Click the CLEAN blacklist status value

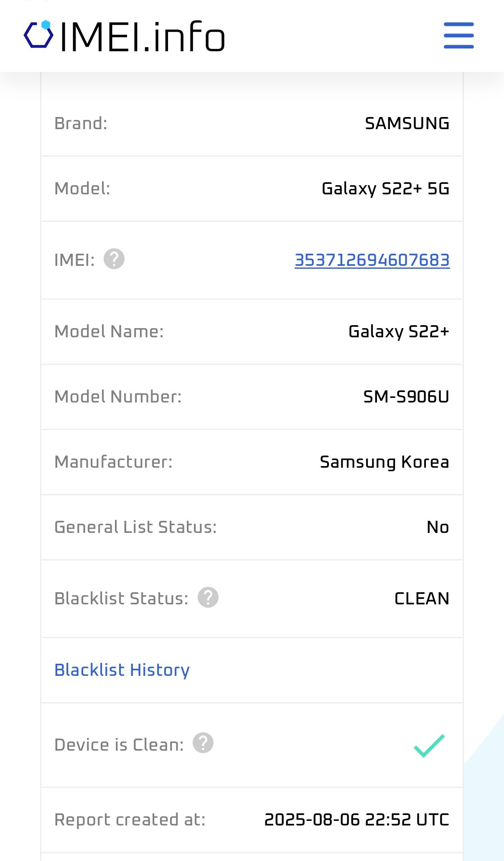tap(422, 599)
